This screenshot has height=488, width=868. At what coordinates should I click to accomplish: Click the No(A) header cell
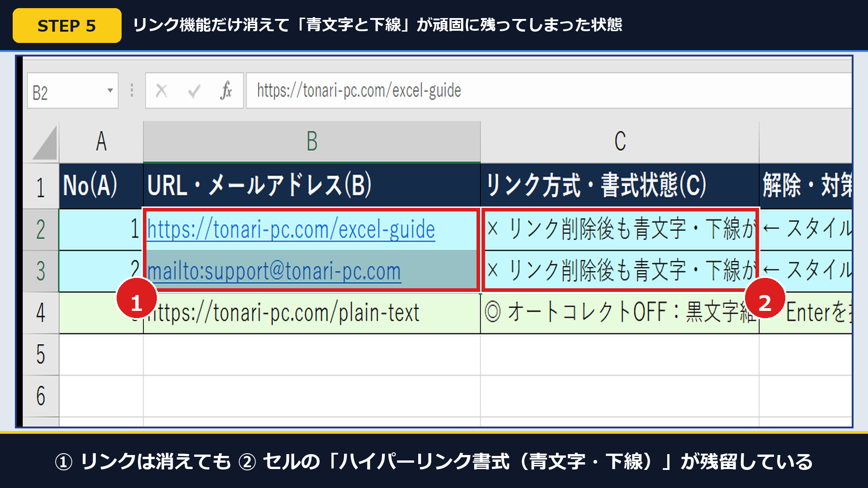pyautogui.click(x=101, y=186)
